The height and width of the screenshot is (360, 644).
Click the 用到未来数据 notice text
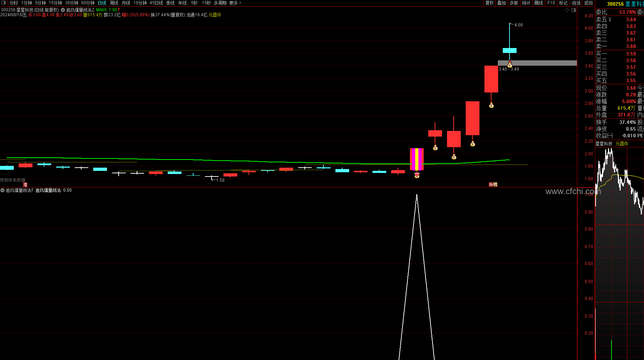tap(13, 180)
